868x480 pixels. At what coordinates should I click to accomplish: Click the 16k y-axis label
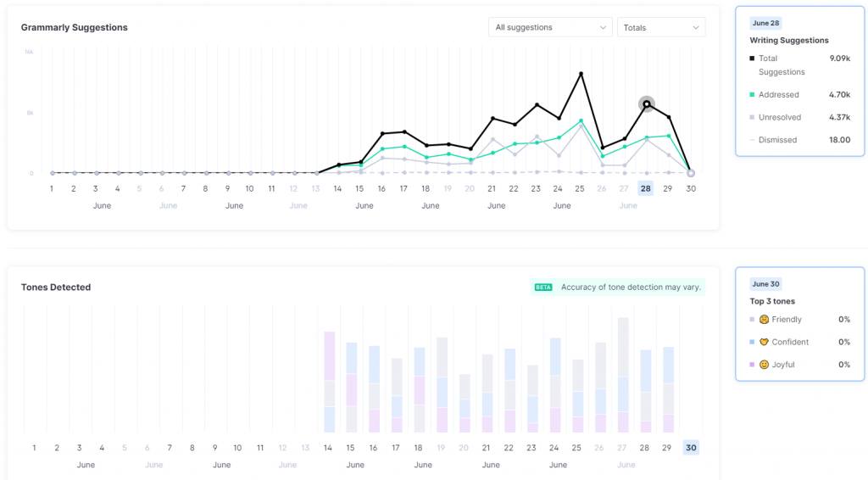pyautogui.click(x=29, y=52)
